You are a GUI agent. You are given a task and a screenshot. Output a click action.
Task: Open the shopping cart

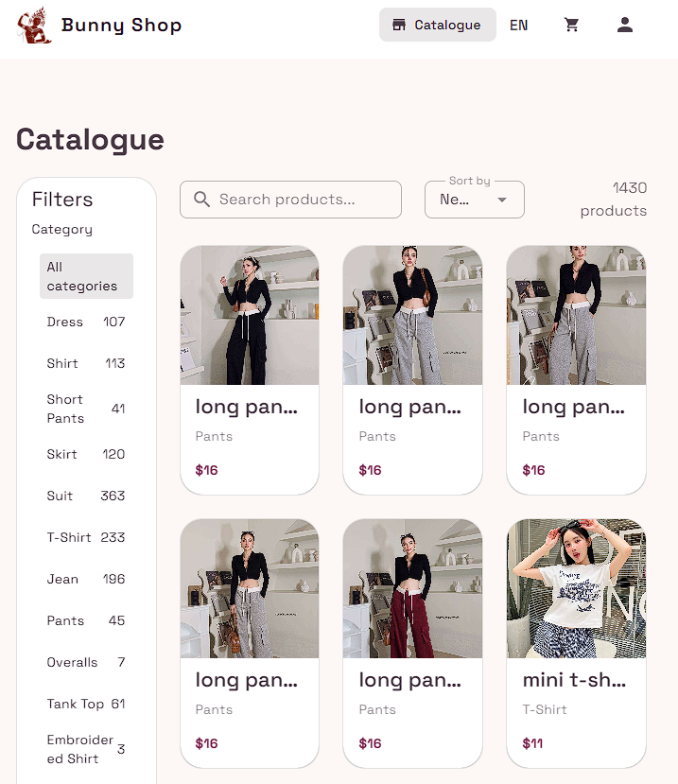pos(571,26)
